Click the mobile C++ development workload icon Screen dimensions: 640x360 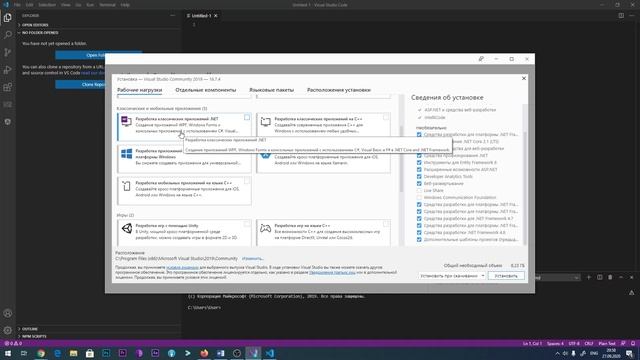pos(127,186)
